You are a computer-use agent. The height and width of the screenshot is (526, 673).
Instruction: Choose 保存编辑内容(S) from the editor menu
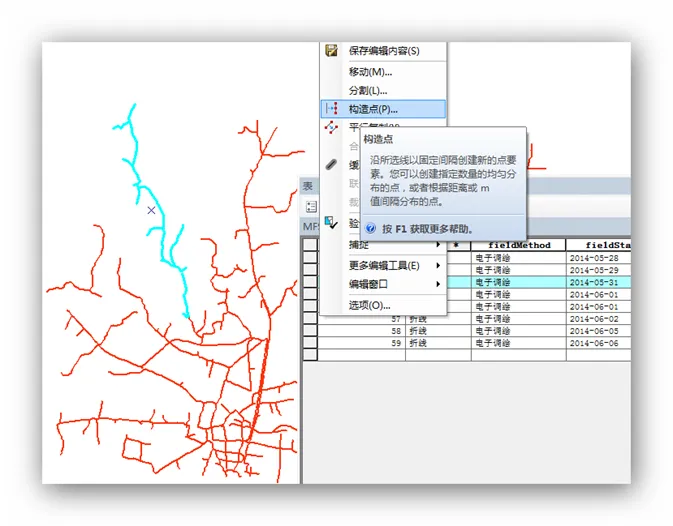pyautogui.click(x=384, y=51)
